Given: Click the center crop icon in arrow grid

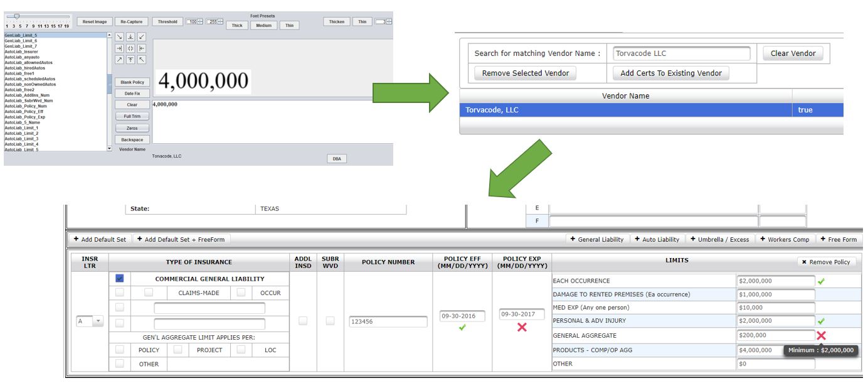Looking at the screenshot, I should [130, 48].
